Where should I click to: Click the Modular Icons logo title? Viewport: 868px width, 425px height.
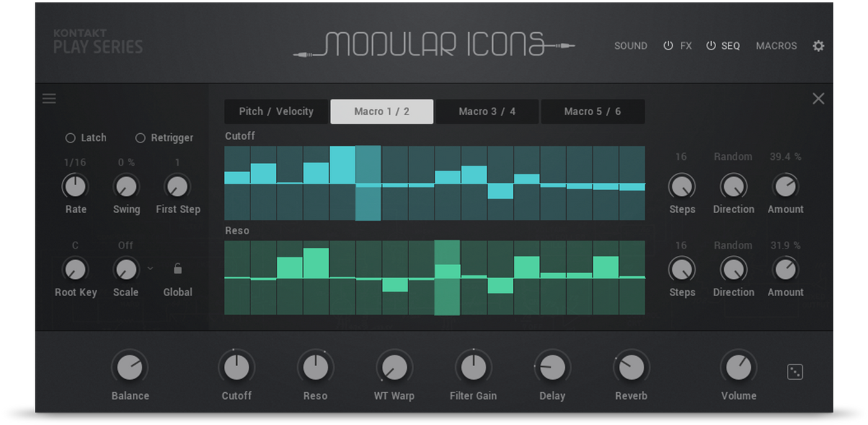click(x=433, y=45)
